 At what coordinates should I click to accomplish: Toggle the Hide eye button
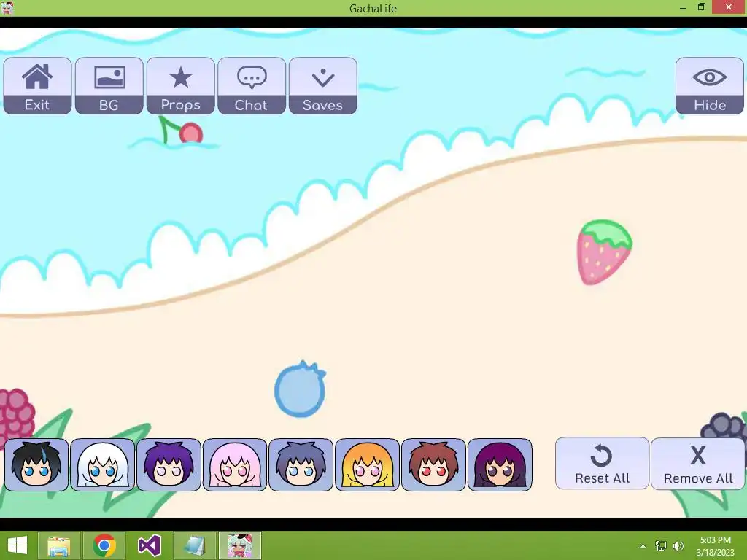[x=709, y=86]
